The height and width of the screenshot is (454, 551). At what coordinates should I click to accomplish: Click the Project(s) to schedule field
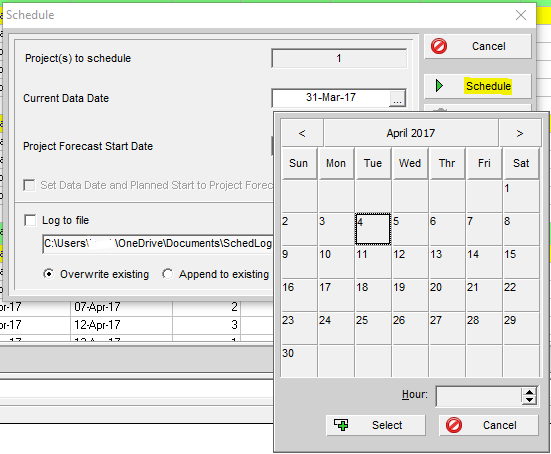pos(339,58)
